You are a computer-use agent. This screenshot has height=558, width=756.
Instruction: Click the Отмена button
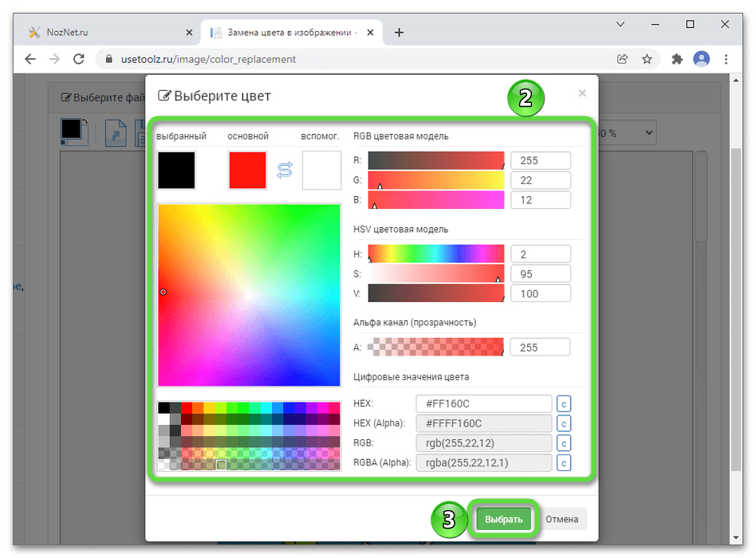click(561, 519)
